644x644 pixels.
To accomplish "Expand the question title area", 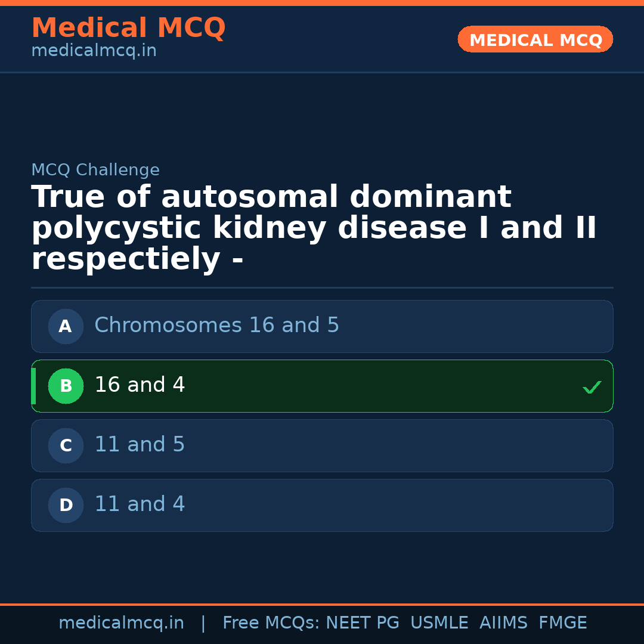I will point(315,227).
